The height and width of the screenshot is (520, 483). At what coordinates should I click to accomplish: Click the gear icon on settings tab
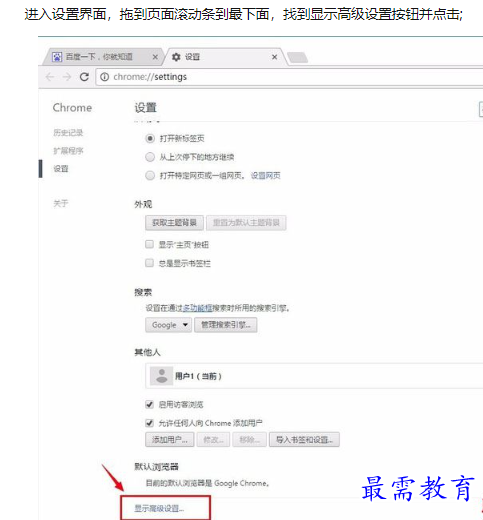coord(176,57)
